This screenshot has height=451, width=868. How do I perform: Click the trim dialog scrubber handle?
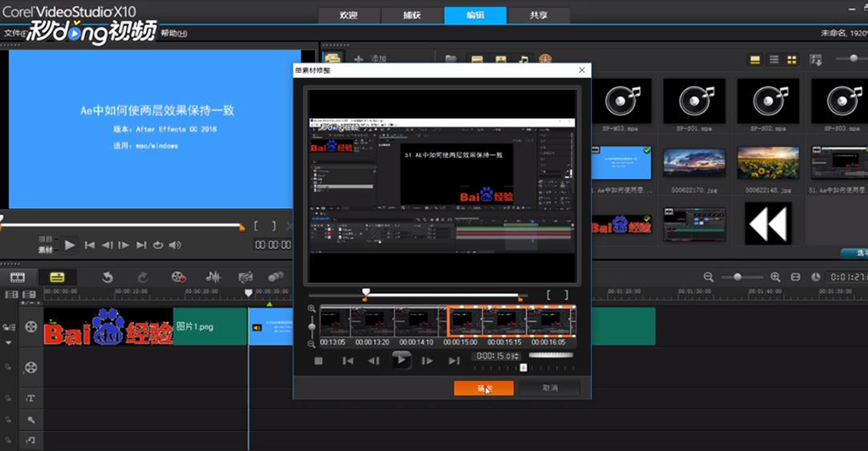click(366, 291)
